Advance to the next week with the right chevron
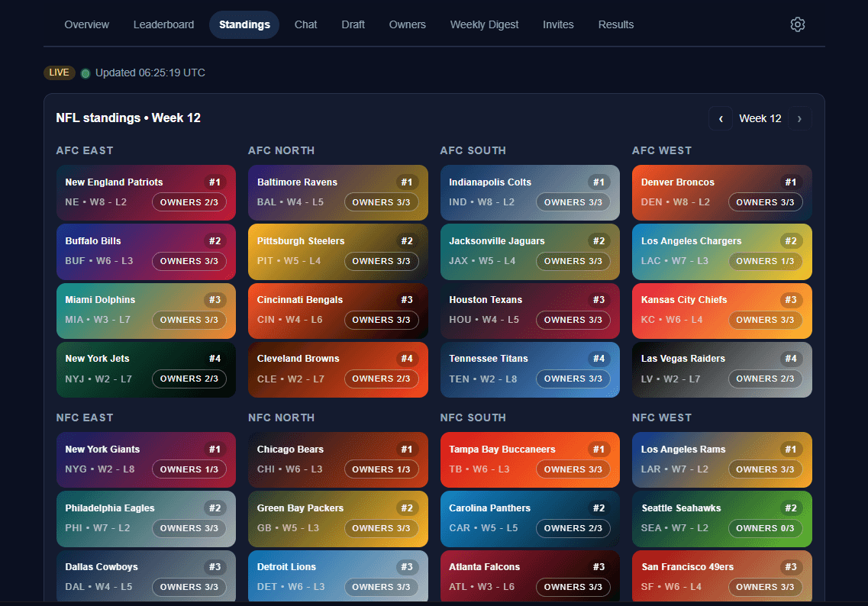868x606 pixels. 799,118
